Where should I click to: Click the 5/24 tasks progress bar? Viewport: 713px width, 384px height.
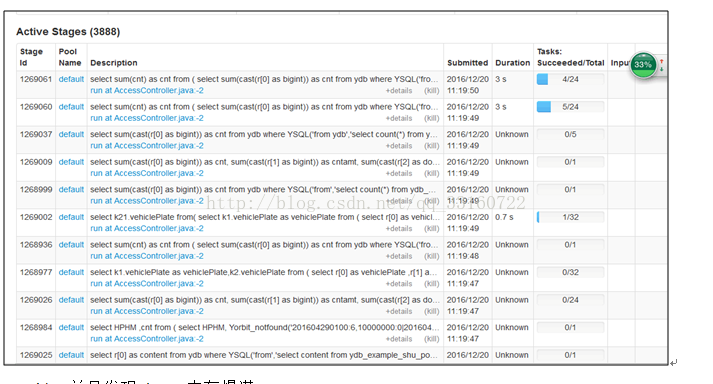570,107
